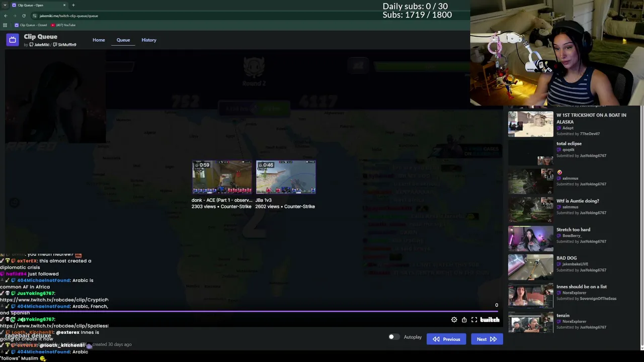The image size is (644, 362).
Task: Go back with the browser back arrow
Action: coord(6,16)
